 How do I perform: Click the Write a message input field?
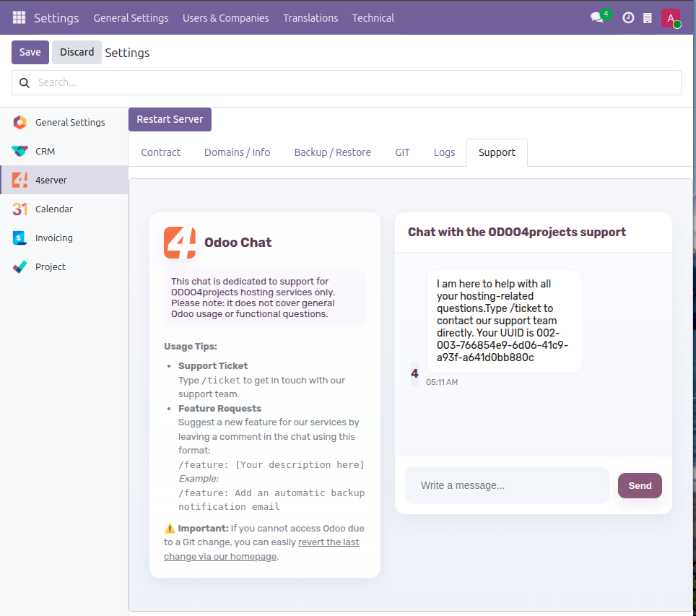[507, 485]
